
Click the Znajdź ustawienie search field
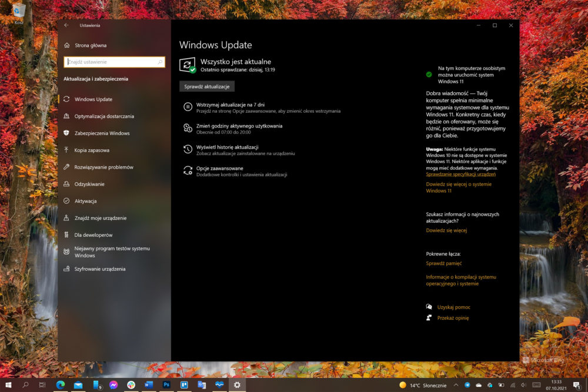point(115,62)
